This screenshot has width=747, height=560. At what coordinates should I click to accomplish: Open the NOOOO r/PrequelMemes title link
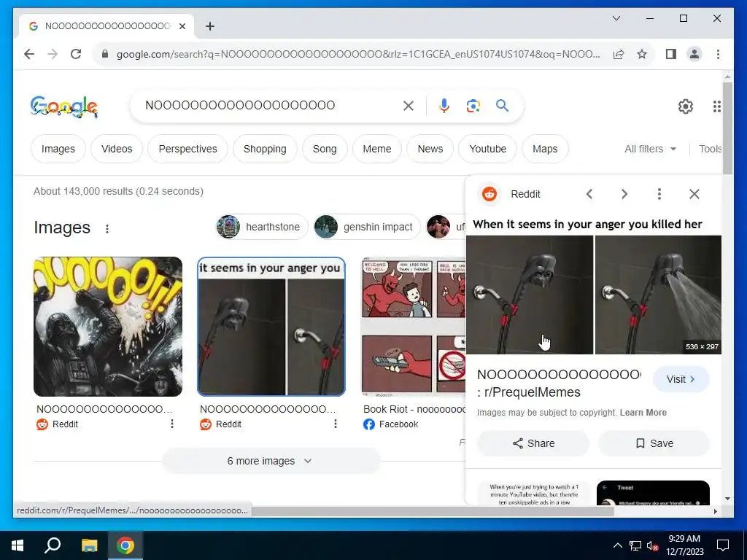(560, 384)
